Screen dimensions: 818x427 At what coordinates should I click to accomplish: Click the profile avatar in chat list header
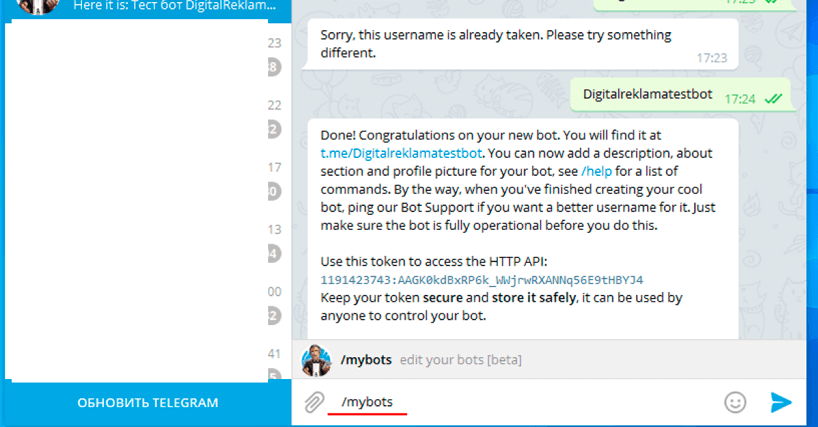38,5
